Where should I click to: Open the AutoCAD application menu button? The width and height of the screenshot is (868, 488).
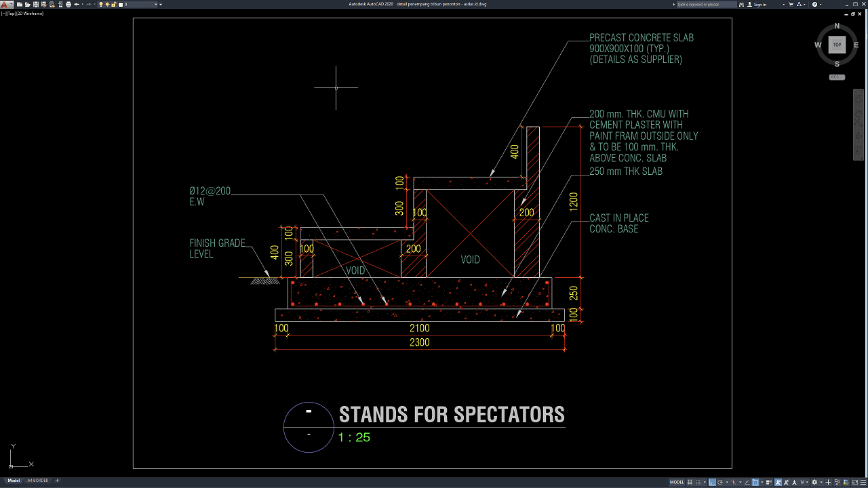tap(4, 4)
